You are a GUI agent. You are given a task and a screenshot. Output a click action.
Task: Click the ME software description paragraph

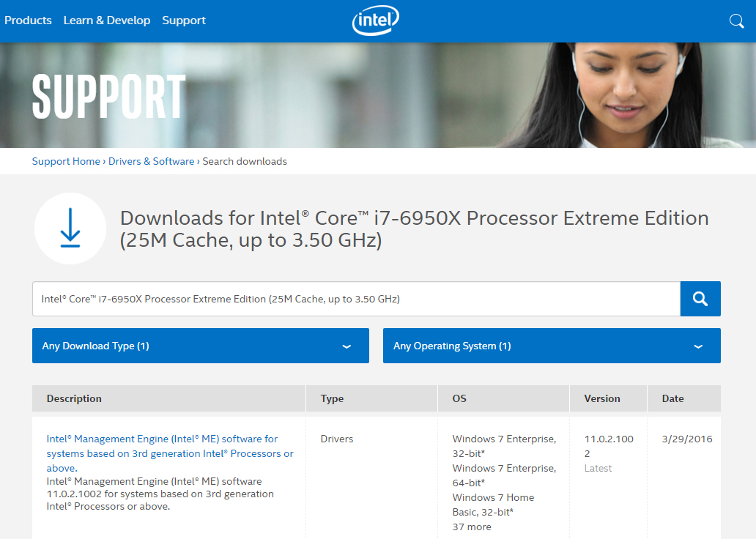point(160,494)
